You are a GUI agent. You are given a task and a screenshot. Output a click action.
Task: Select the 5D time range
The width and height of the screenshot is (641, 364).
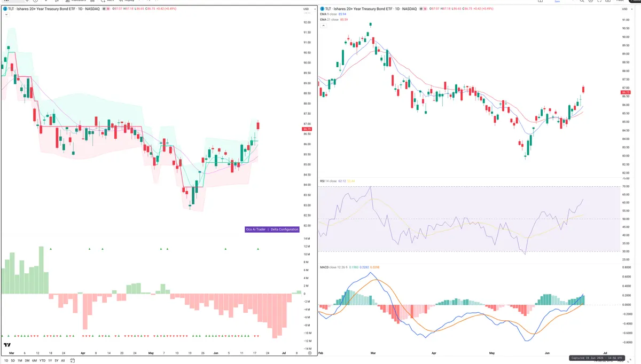click(x=13, y=361)
